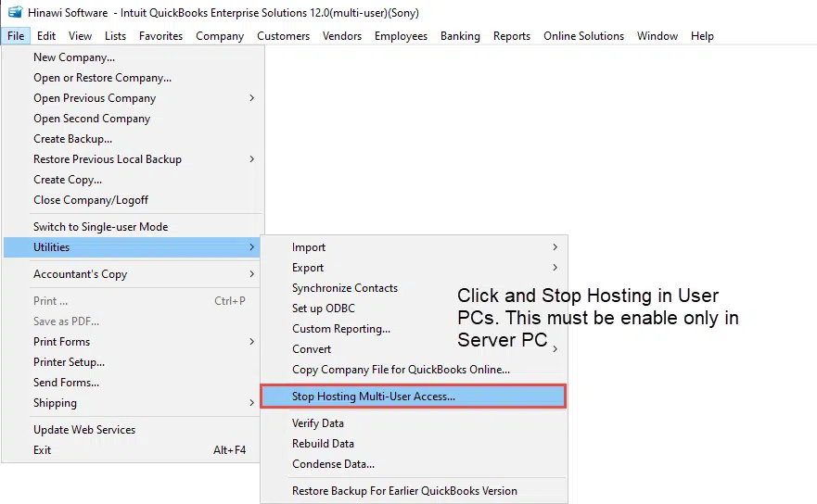Open the Reports menu
The image size is (817, 504).
512,36
